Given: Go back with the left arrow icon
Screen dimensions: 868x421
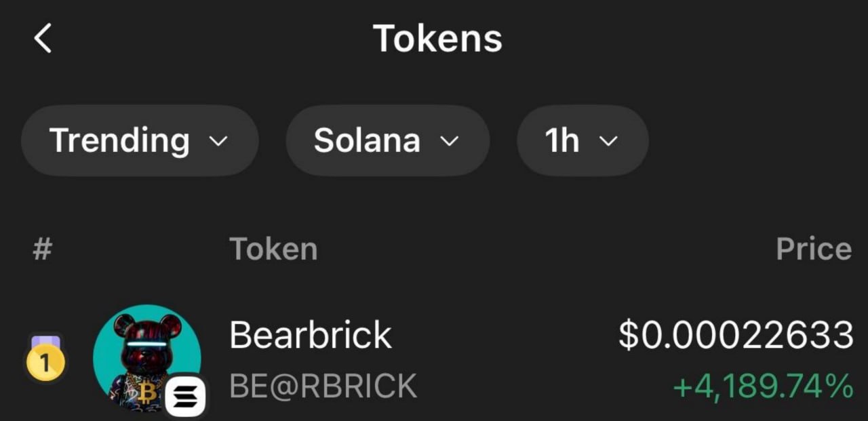Looking at the screenshot, I should coord(43,38).
